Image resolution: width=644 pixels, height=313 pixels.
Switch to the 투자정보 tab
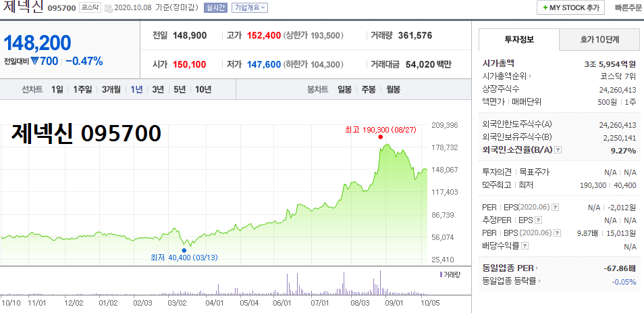point(519,39)
